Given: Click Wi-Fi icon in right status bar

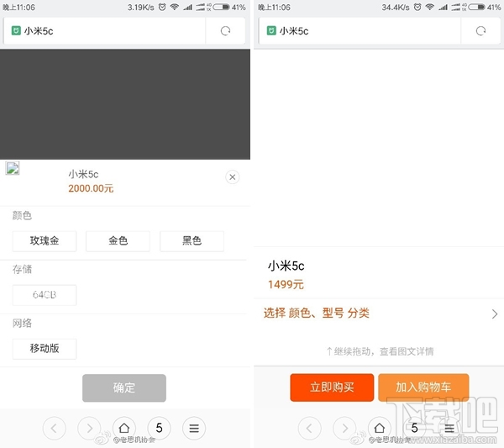Looking at the screenshot, I should click(430, 7).
